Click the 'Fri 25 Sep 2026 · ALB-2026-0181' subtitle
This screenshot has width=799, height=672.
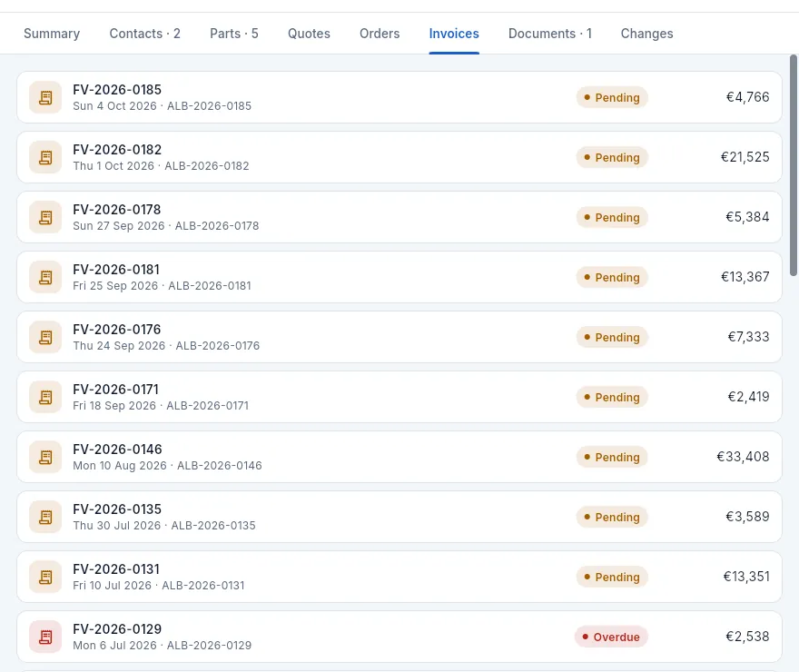(x=162, y=286)
